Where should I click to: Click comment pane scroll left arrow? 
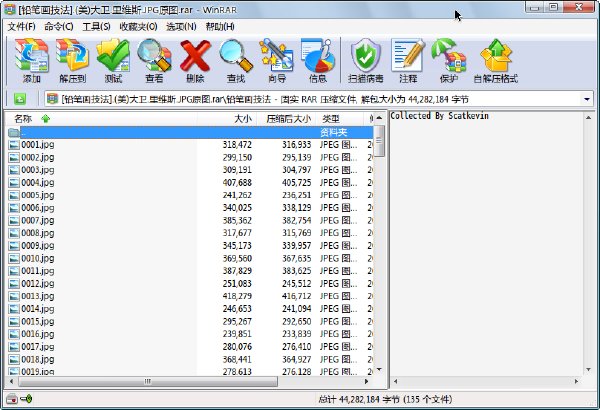[395, 381]
